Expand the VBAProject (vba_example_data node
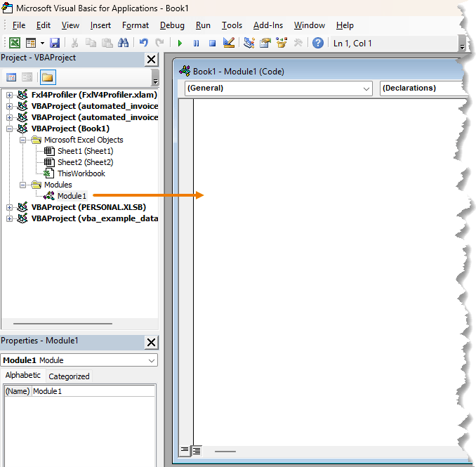Image resolution: width=476 pixels, height=467 pixels. [9, 218]
